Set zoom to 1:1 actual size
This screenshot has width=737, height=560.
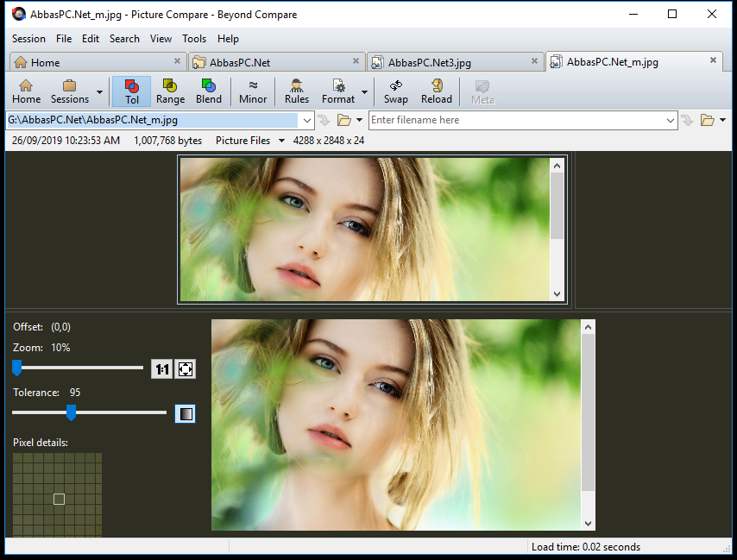pos(161,369)
